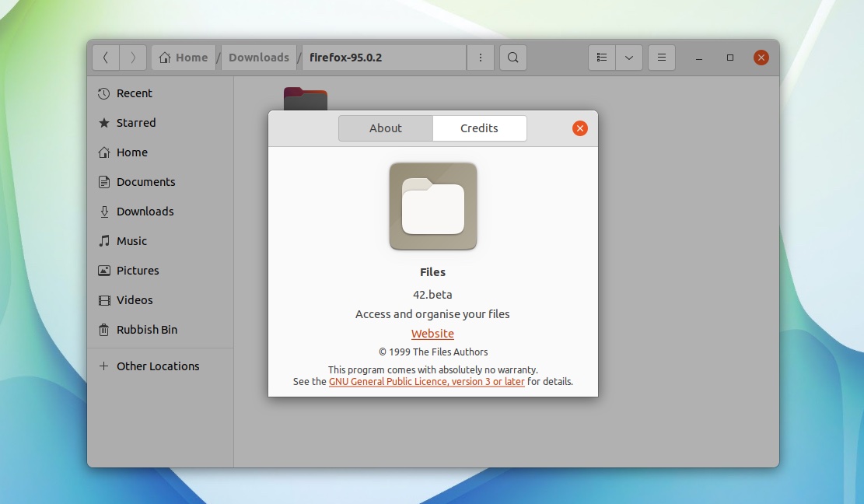The image size is (864, 504).
Task: Click the Home breadcrumb in path bar
Action: pyautogui.click(x=184, y=58)
